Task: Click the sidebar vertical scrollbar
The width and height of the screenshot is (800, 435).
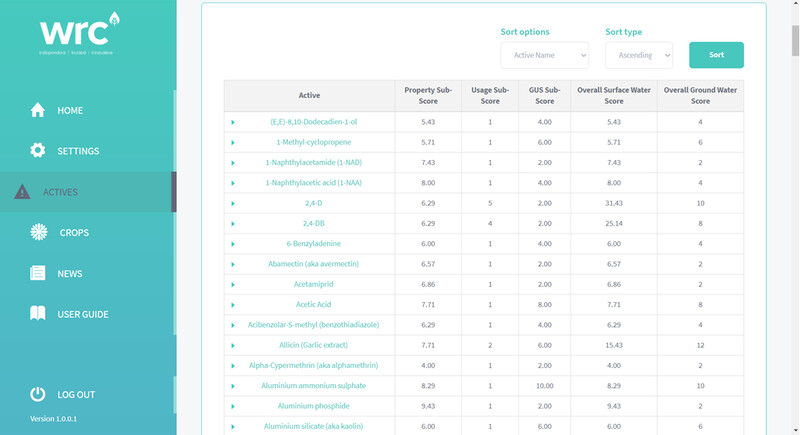Action: (x=174, y=192)
